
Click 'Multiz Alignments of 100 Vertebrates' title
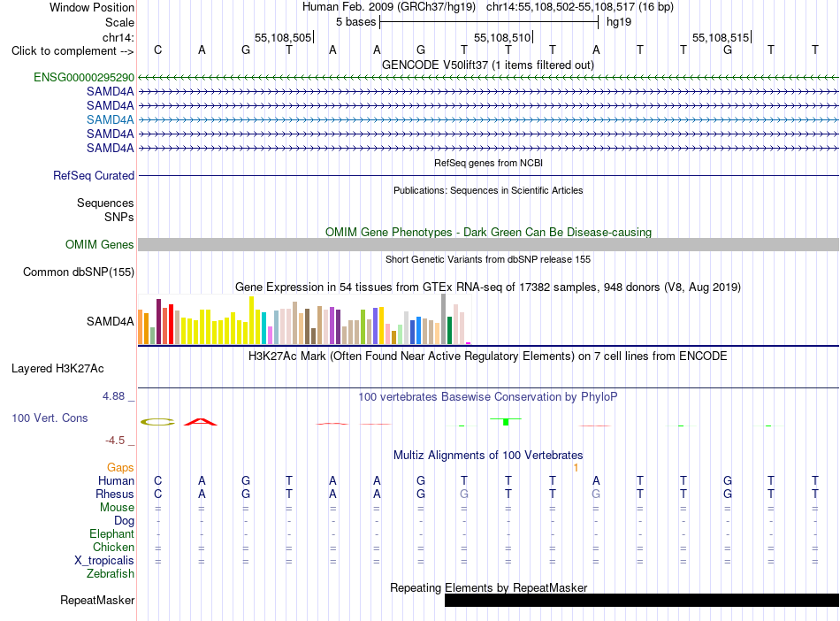coord(488,456)
